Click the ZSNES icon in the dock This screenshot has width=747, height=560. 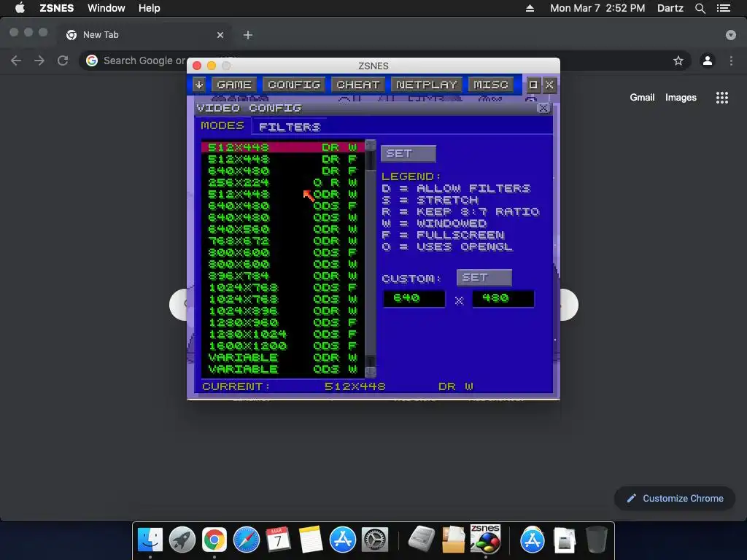click(485, 539)
